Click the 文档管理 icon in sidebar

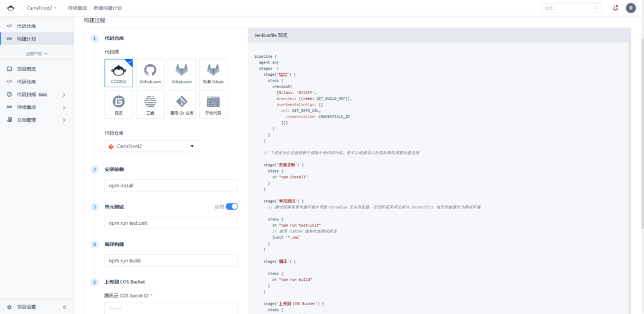9,121
